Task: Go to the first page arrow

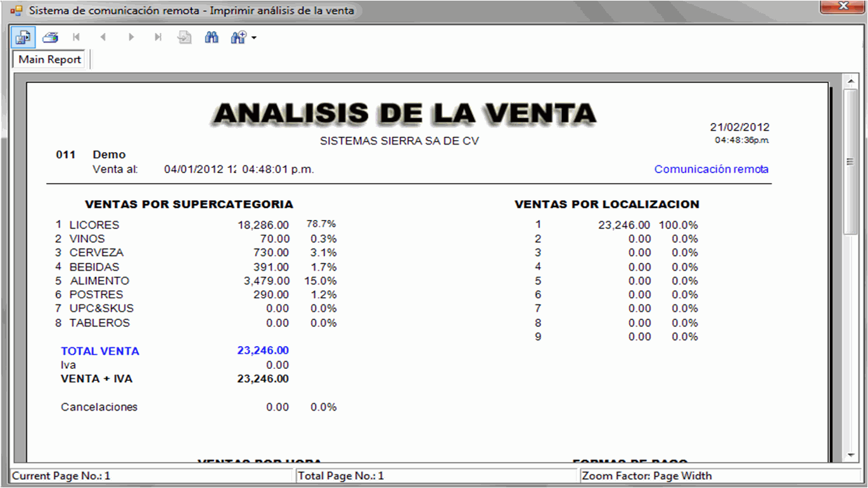Action: point(77,37)
